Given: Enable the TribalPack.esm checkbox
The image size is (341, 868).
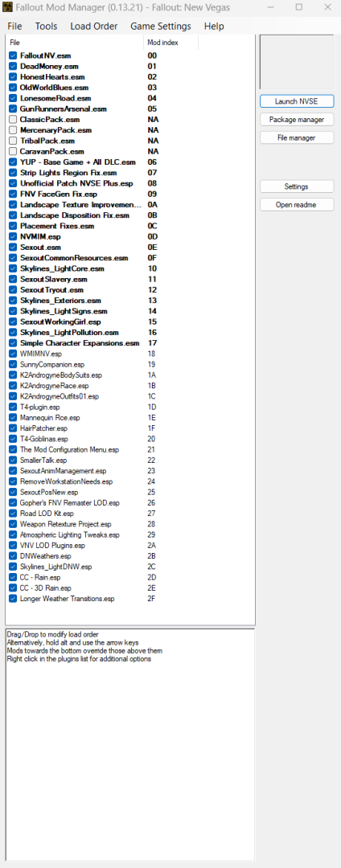Looking at the screenshot, I should click(13, 141).
